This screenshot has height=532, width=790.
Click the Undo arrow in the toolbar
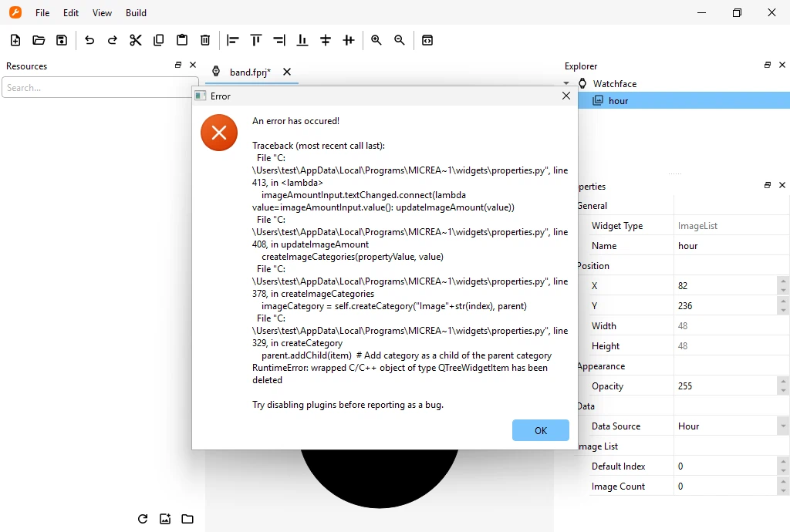coord(89,40)
